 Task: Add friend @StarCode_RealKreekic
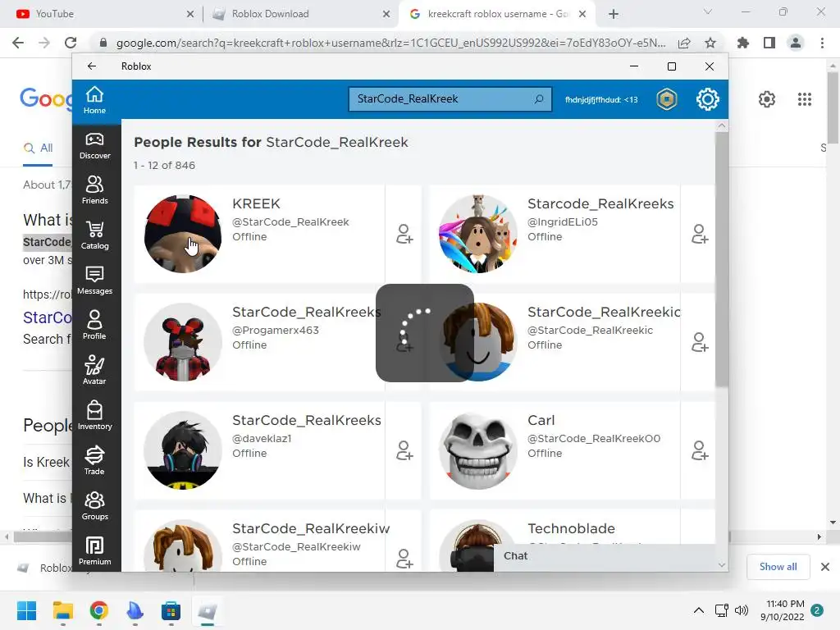700,342
